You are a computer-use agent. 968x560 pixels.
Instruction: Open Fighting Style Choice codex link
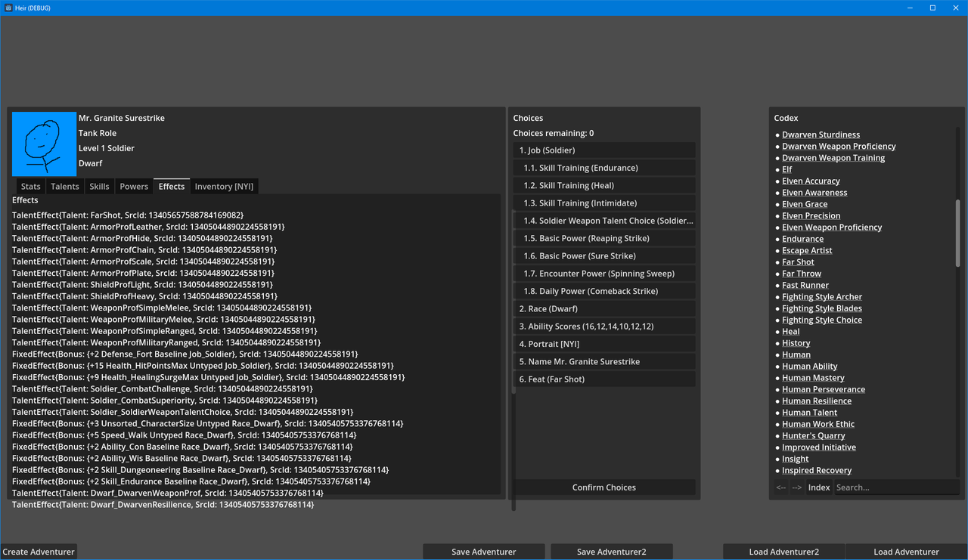822,320
